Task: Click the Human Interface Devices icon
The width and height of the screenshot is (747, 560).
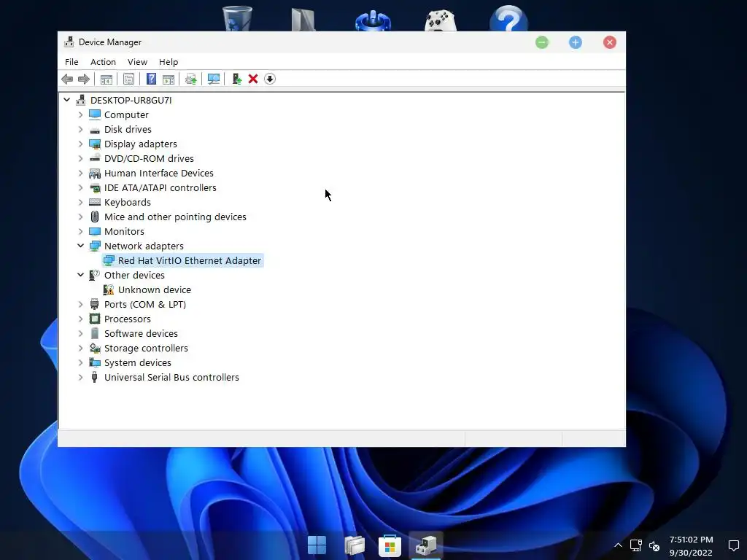Action: pos(95,174)
